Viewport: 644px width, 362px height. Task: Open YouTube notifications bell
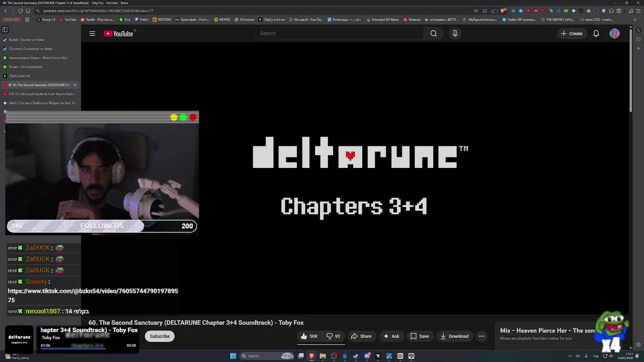596,34
